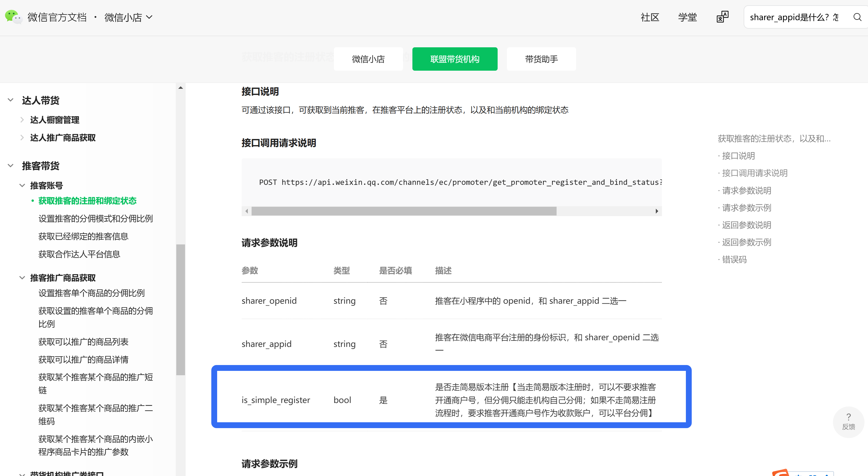Open 获取可以推广的商品详情 page
This screenshot has height=476, width=868.
pyautogui.click(x=83, y=360)
